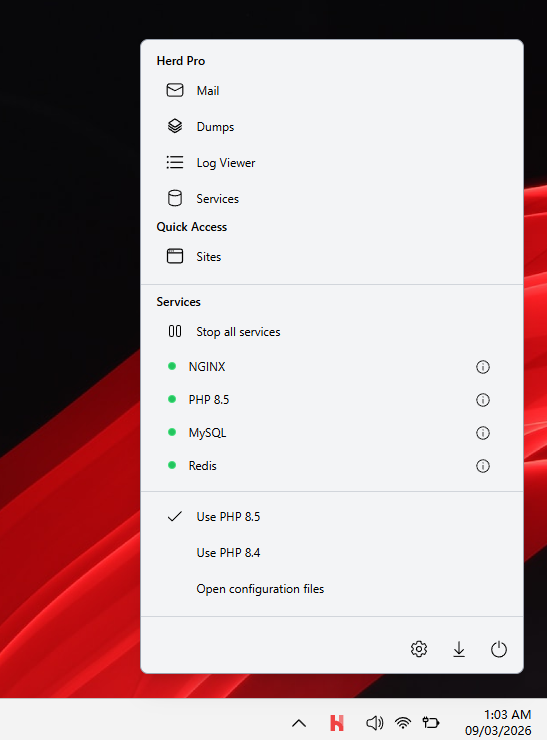Select Use PHP 8.5 option
The height and width of the screenshot is (740, 547).
[332, 517]
